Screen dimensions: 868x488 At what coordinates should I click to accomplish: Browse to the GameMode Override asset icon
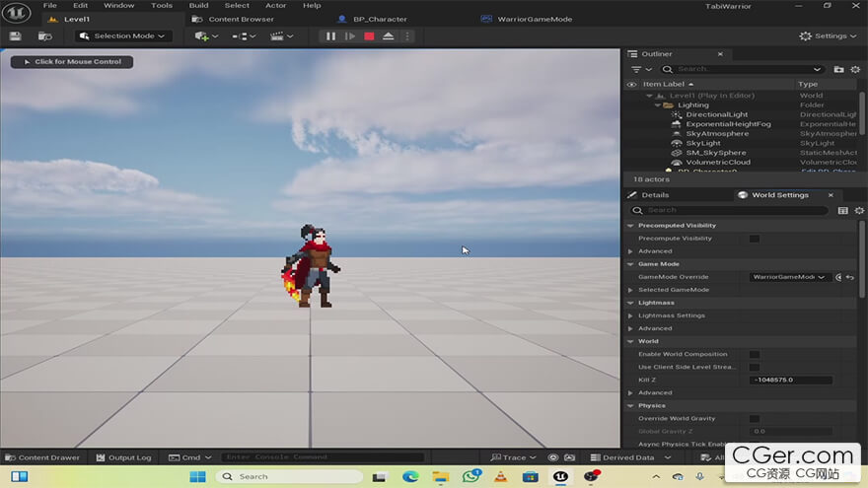(x=838, y=277)
